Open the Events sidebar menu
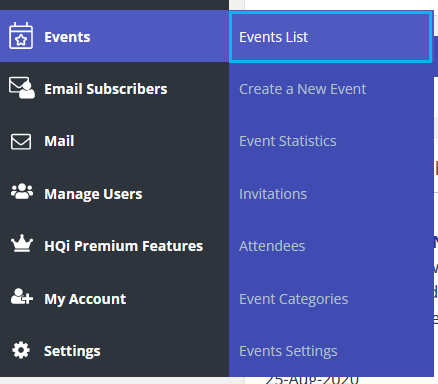 pos(114,36)
